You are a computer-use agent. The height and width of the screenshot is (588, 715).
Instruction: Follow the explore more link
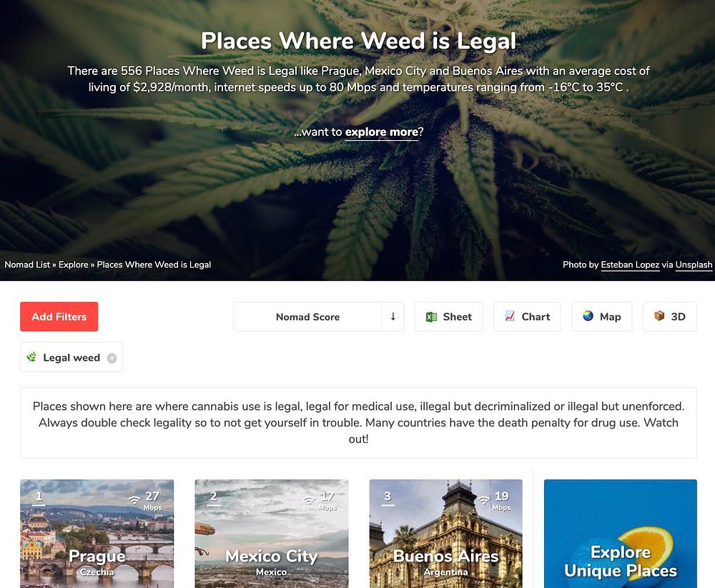coord(382,132)
